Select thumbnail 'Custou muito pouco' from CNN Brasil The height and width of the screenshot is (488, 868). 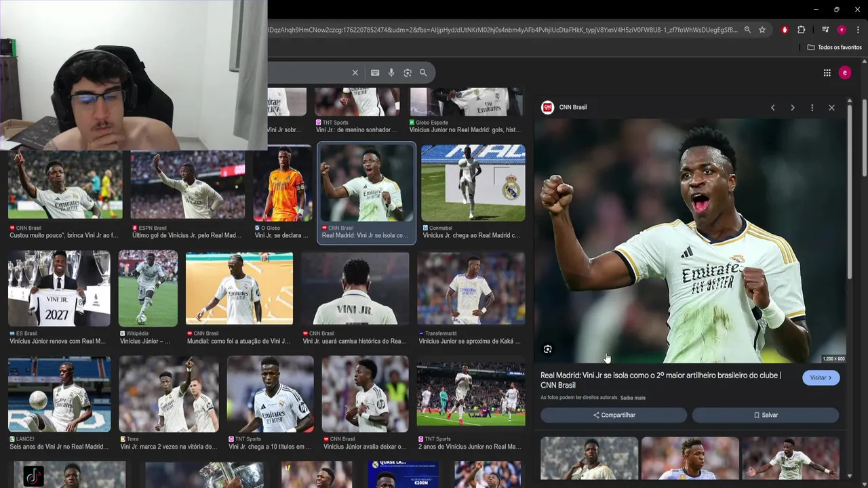pyautogui.click(x=65, y=185)
